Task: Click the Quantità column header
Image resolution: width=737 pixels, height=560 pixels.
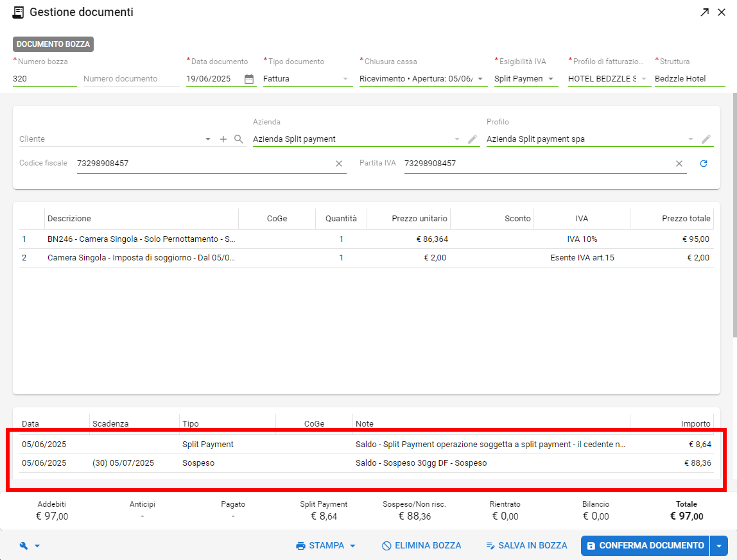Action: pos(341,219)
